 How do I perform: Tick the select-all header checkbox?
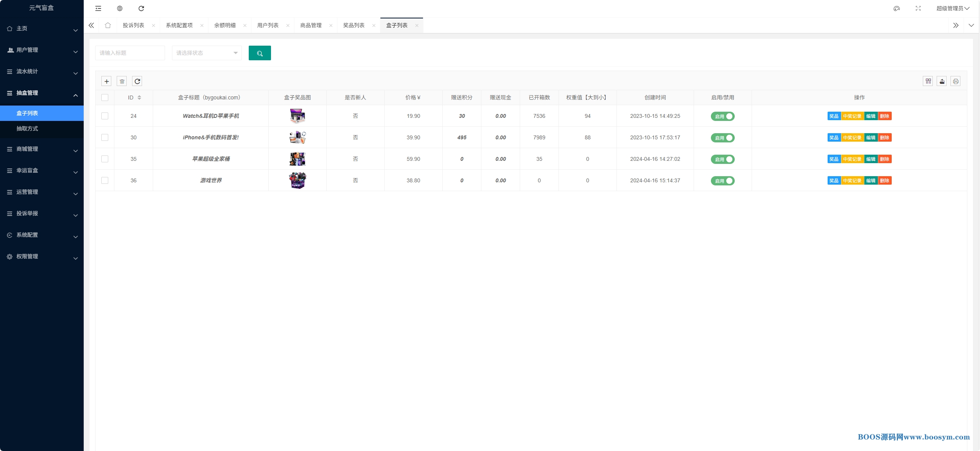point(105,97)
